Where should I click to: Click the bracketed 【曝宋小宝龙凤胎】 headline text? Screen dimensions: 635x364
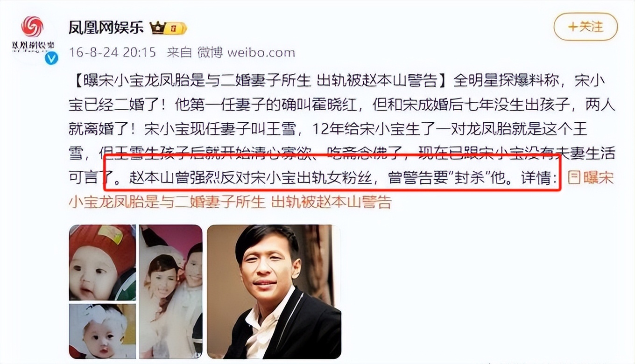tap(256, 81)
